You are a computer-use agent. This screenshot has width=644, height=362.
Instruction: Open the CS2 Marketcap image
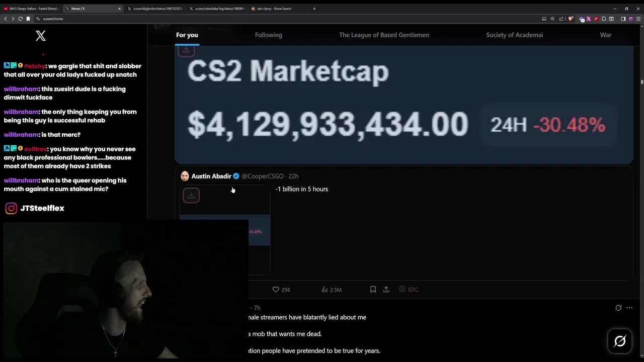404,105
